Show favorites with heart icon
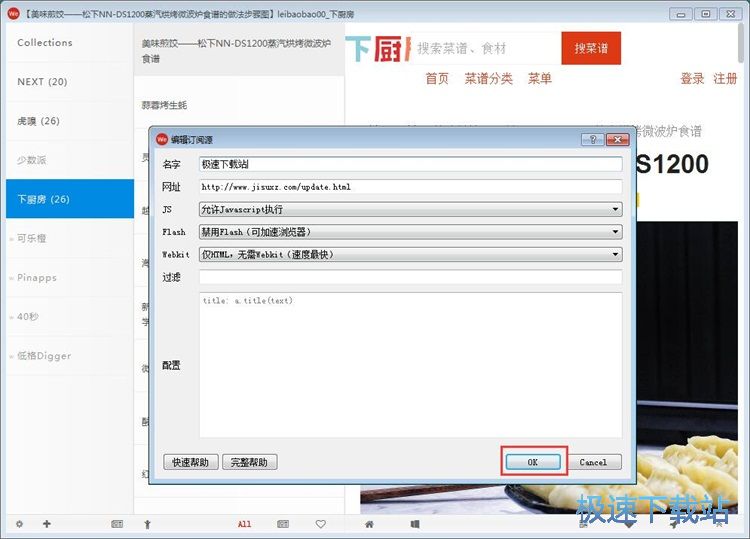 (321, 524)
